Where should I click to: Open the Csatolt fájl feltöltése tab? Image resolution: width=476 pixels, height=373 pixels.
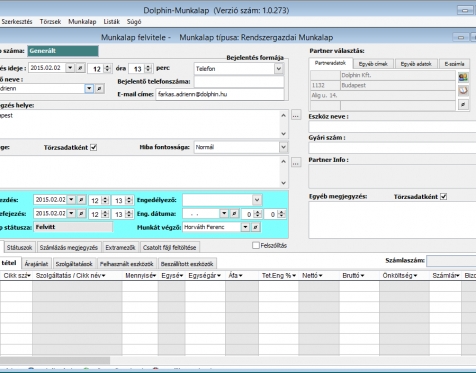(170, 247)
